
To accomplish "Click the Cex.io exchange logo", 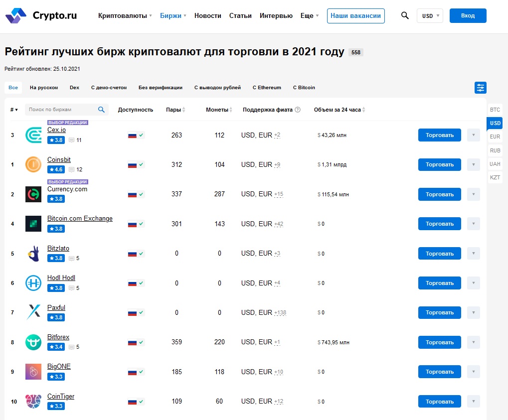I will pyautogui.click(x=33, y=135).
